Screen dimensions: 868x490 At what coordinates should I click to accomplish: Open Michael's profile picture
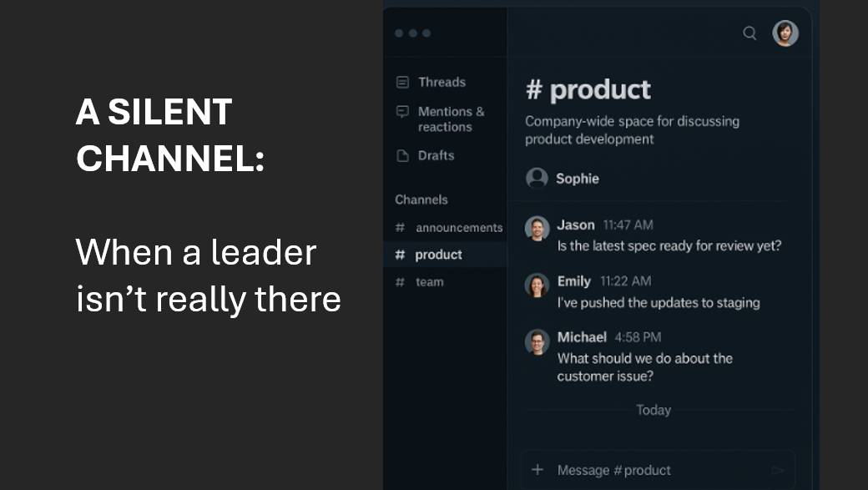pyautogui.click(x=537, y=341)
